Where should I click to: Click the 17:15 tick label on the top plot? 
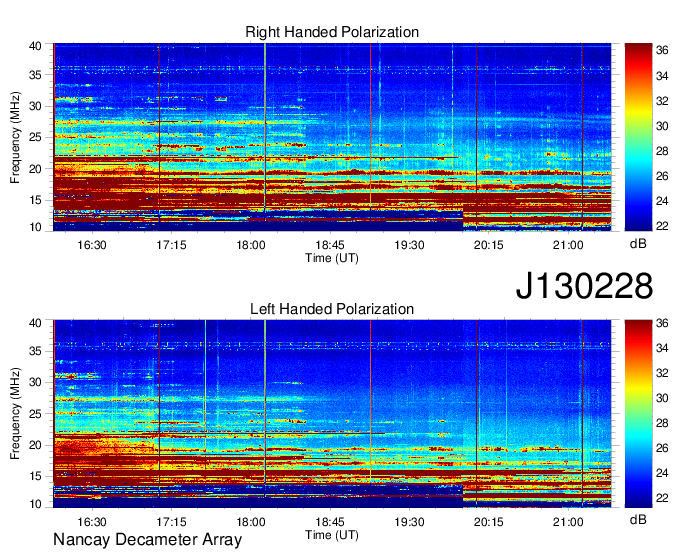[171, 245]
